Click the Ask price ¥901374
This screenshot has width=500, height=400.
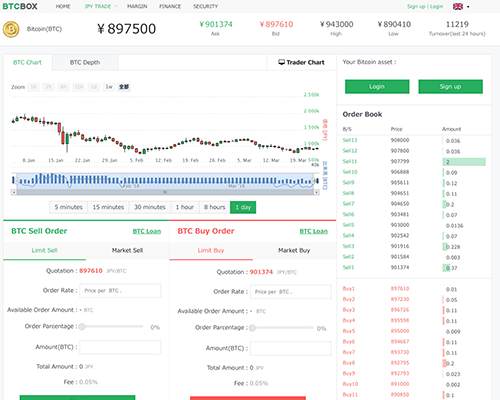pos(216,24)
